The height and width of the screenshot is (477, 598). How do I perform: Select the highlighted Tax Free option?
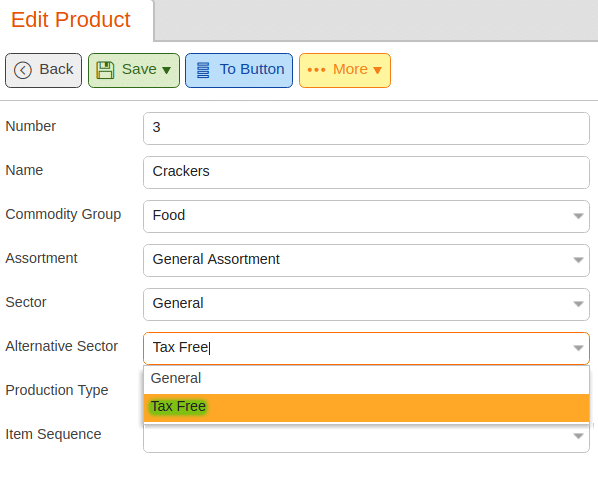(367, 408)
